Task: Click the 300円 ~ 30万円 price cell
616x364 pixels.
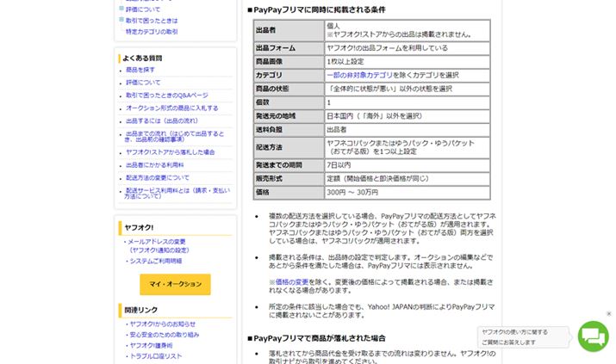Action: tap(408, 192)
